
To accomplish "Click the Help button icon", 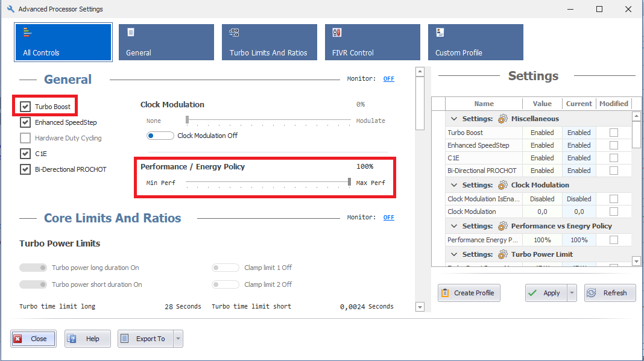I will pos(72,339).
